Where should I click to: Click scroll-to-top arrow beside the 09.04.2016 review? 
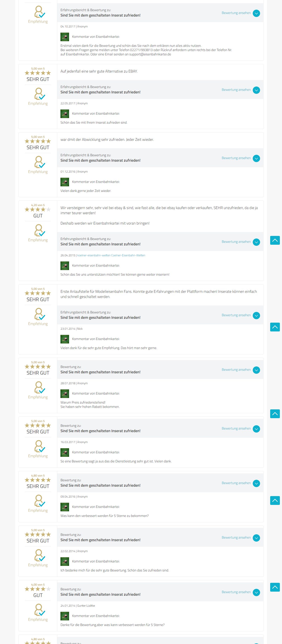(275, 501)
